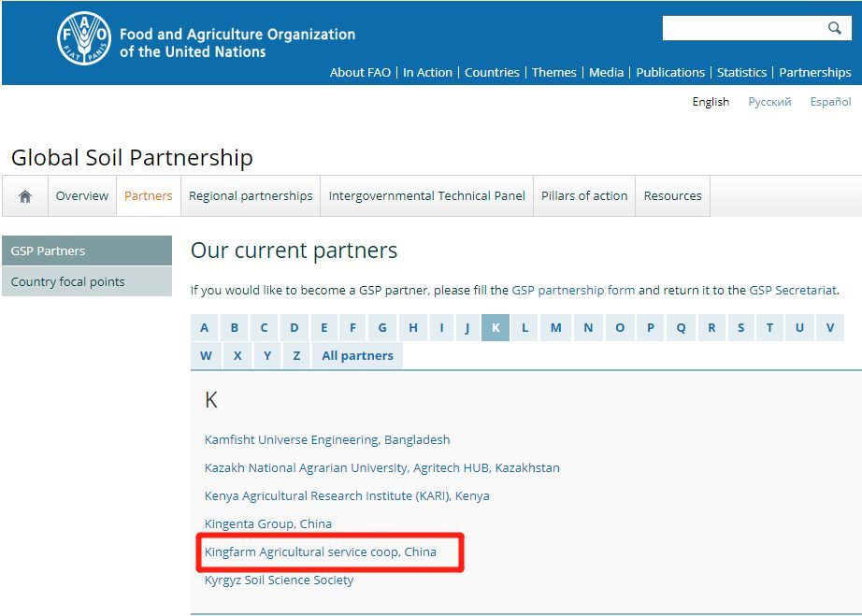Open Pillars of action tab
This screenshot has width=862, height=616.
pos(584,196)
